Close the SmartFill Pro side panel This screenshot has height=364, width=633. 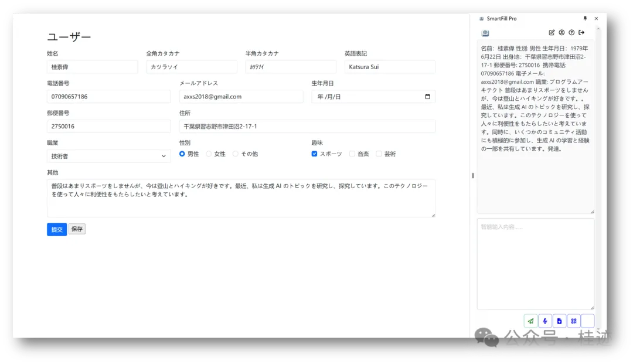tap(596, 19)
